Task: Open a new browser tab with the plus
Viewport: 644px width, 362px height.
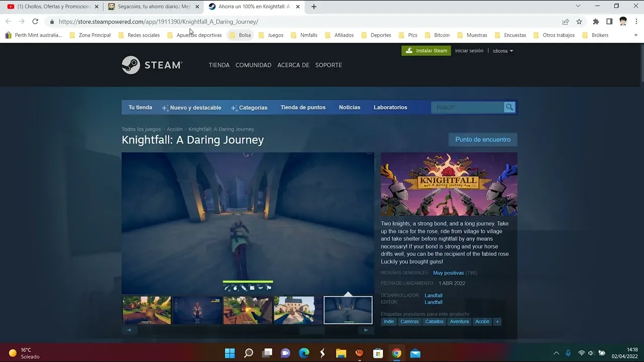Action: click(314, 7)
